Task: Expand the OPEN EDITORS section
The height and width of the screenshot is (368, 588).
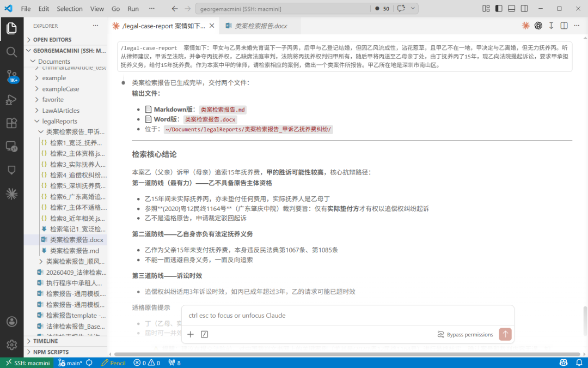Action: [66, 40]
